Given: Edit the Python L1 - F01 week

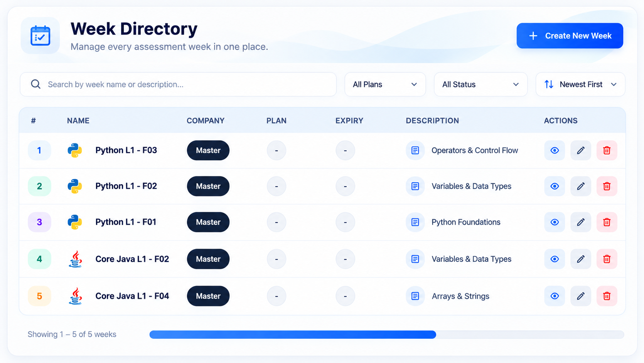Looking at the screenshot, I should (x=581, y=222).
